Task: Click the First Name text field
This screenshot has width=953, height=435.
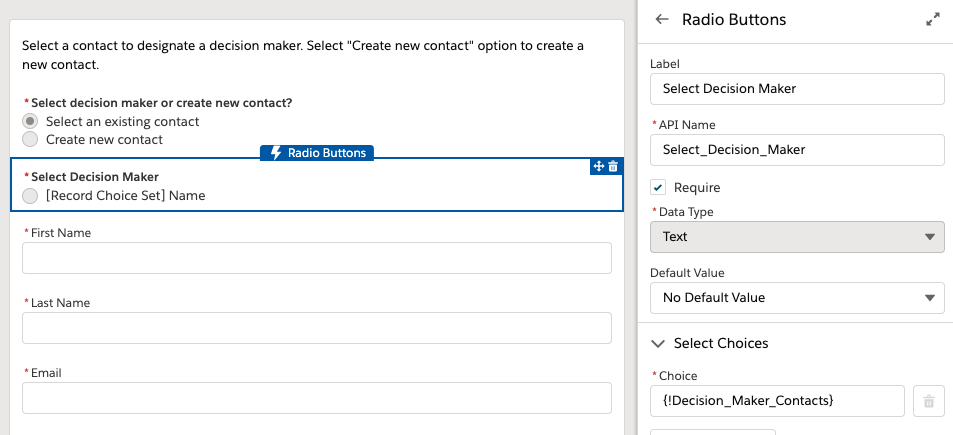Action: click(316, 258)
